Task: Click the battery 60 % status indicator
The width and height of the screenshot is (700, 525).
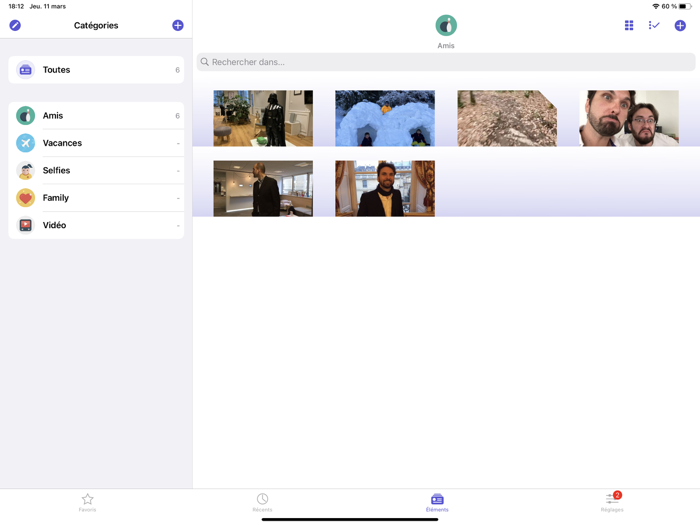Action: [x=676, y=6]
